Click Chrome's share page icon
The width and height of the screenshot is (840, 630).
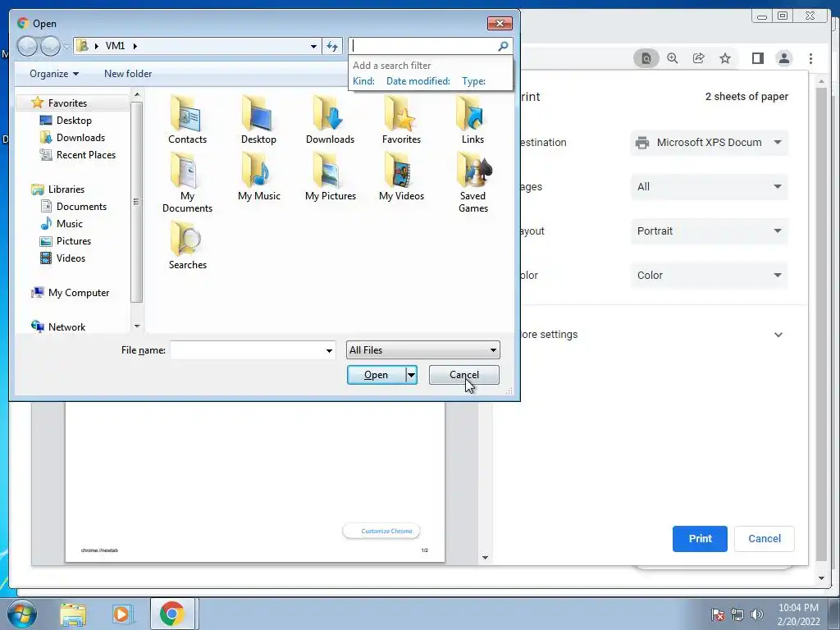coord(699,58)
